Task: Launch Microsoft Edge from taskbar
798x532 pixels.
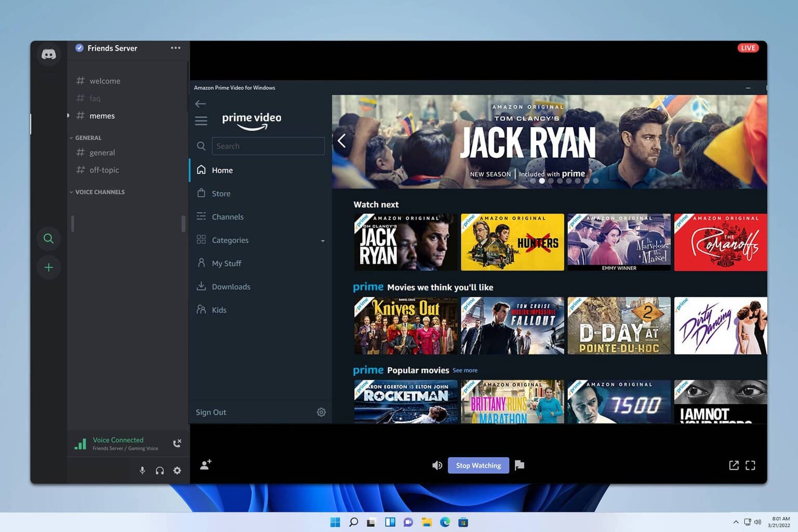Action: click(445, 522)
